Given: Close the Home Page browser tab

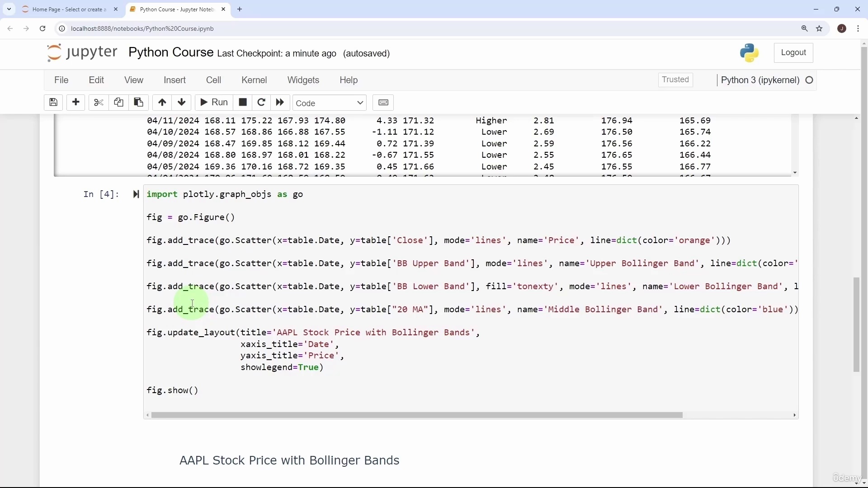Looking at the screenshot, I should pos(116,9).
